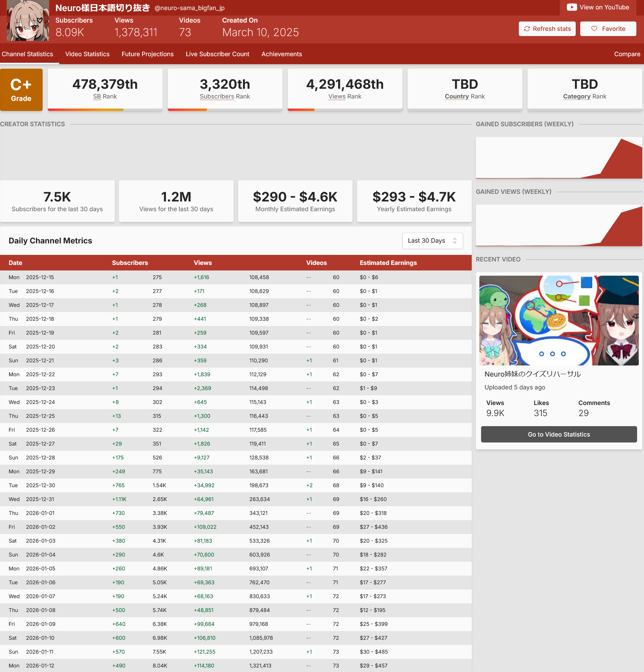The image size is (644, 672).
Task: Click the 3,320th Subscribers Rank card
Action: click(x=225, y=89)
